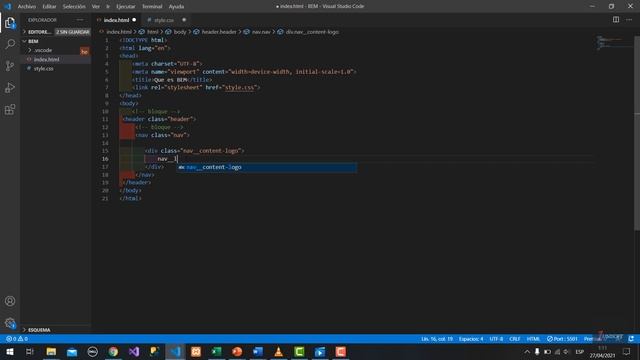This screenshot has height=360, width=640.
Task: Open XAMPP orange icon on taskbar
Action: click(196, 351)
